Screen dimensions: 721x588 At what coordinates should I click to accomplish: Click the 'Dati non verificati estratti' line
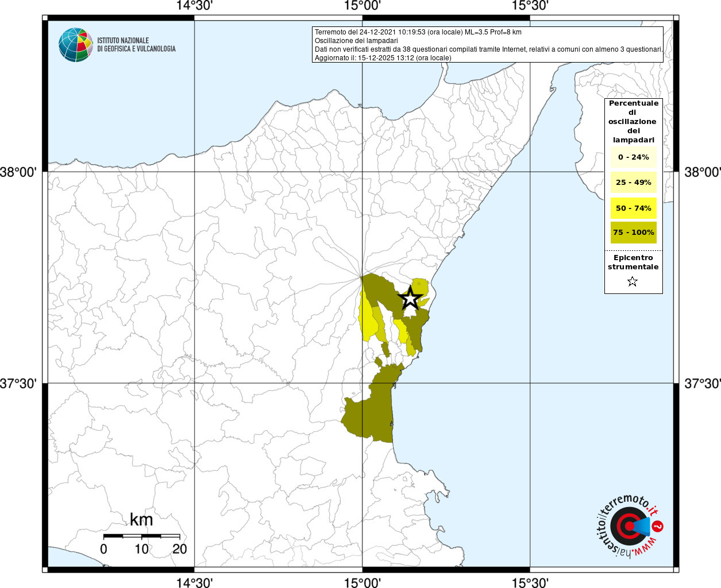488,49
